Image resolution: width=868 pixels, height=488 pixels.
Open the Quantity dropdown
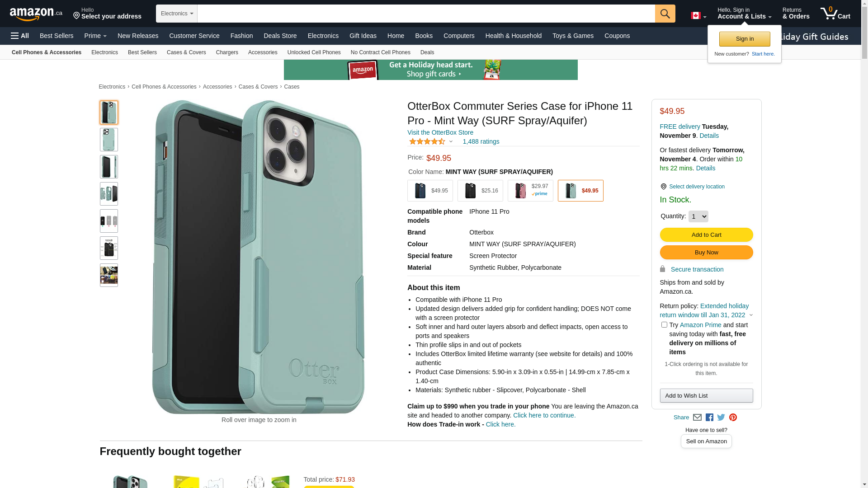coord(698,216)
